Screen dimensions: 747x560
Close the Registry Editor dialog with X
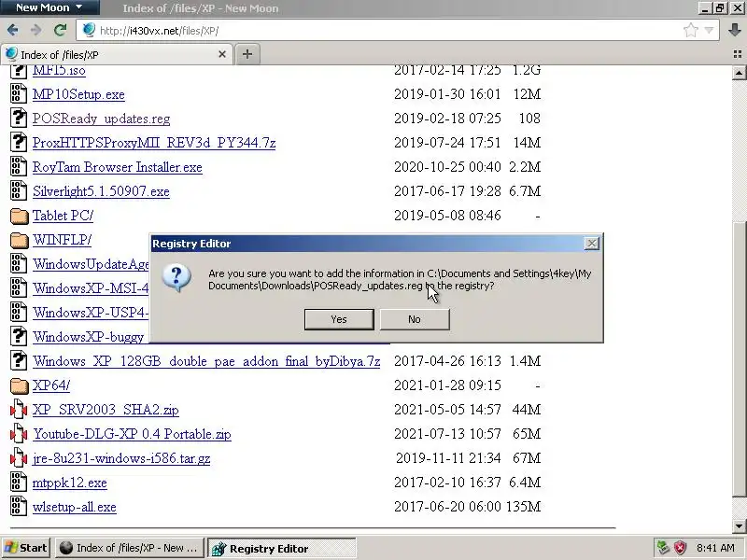tap(591, 244)
